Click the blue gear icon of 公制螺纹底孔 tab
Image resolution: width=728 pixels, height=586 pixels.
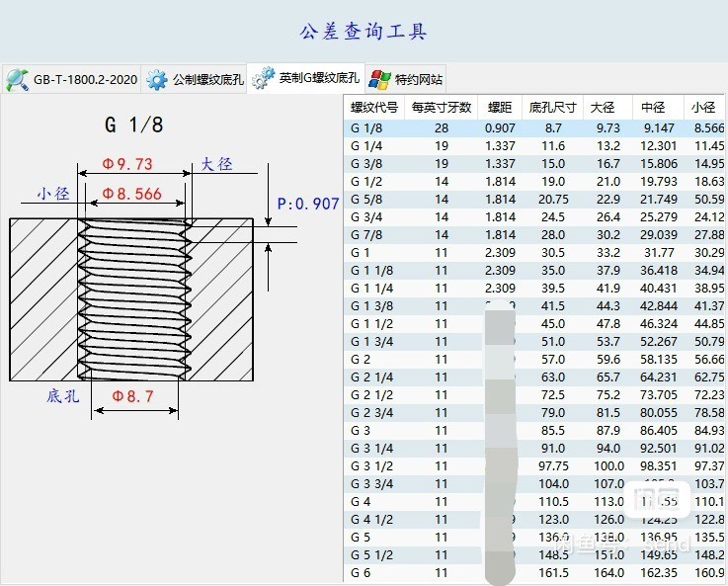pos(157,79)
